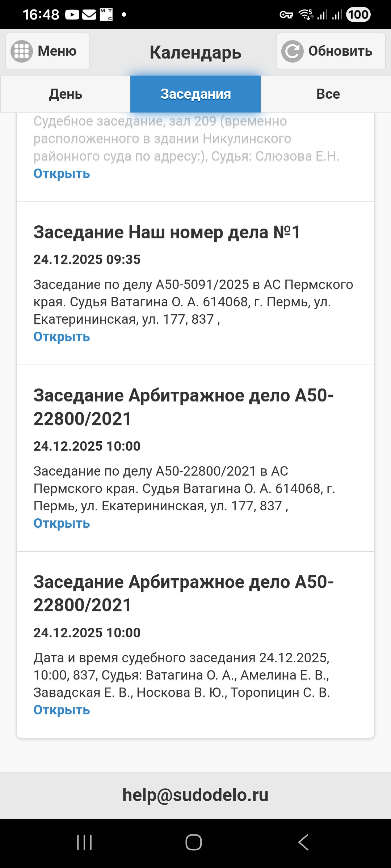Viewport: 391px width, 868px height.
Task: Tap the battery indicator showing 100
Action: pyautogui.click(x=358, y=14)
